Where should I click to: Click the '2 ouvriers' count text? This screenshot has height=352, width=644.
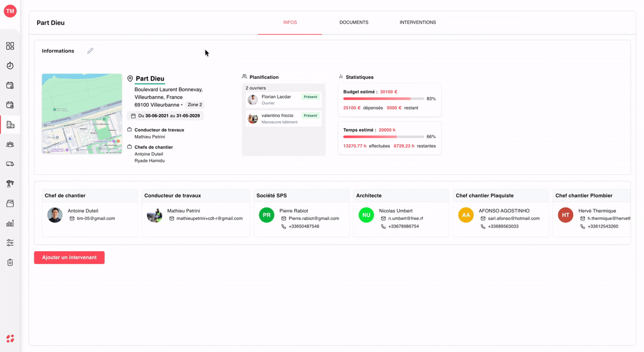point(255,88)
